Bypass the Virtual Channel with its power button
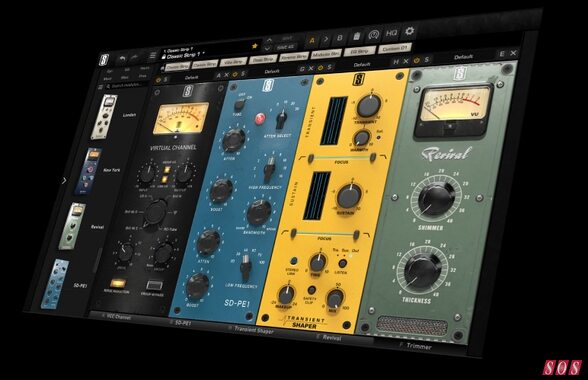 click(x=158, y=80)
